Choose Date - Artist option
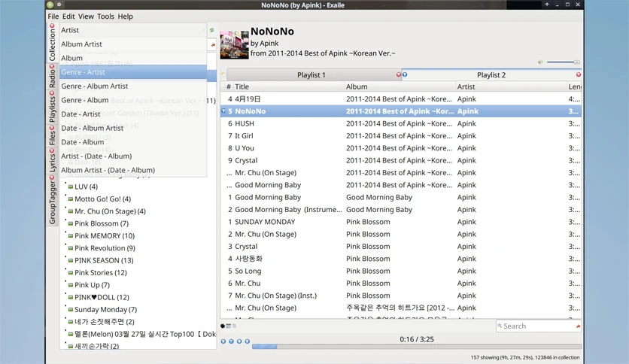This screenshot has width=629, height=364. pos(132,114)
